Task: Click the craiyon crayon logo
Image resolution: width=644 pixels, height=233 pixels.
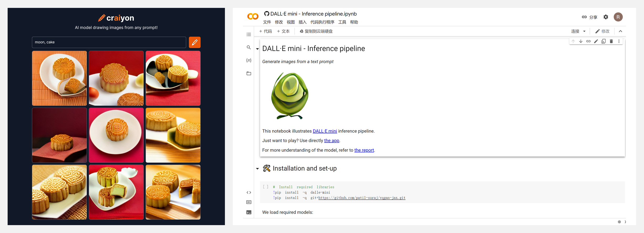Action: pos(102,18)
